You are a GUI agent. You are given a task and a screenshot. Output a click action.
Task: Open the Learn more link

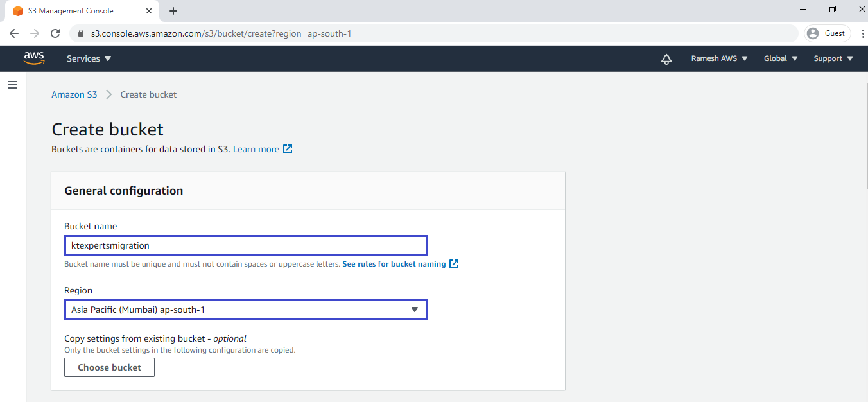pyautogui.click(x=256, y=149)
